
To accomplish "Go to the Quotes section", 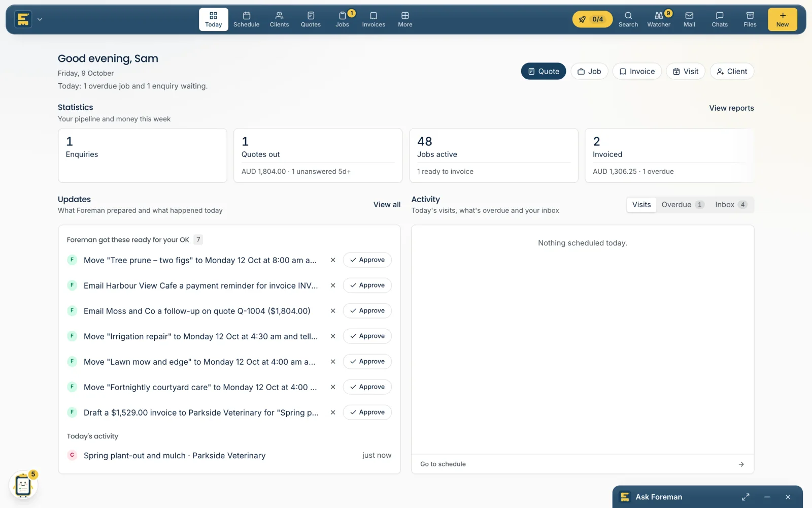I will [x=311, y=19].
